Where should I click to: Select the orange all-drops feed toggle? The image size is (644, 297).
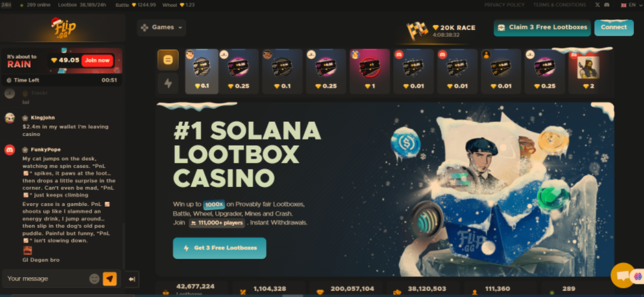coord(168,60)
